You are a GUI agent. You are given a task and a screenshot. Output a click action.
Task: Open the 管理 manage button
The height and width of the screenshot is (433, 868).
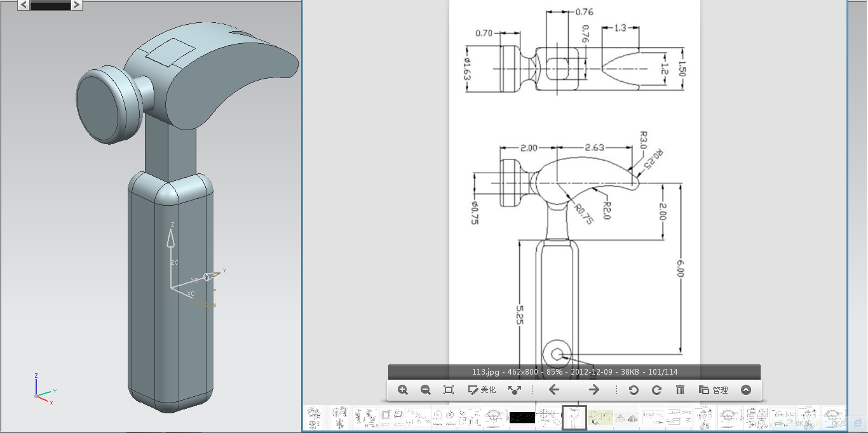coord(714,390)
